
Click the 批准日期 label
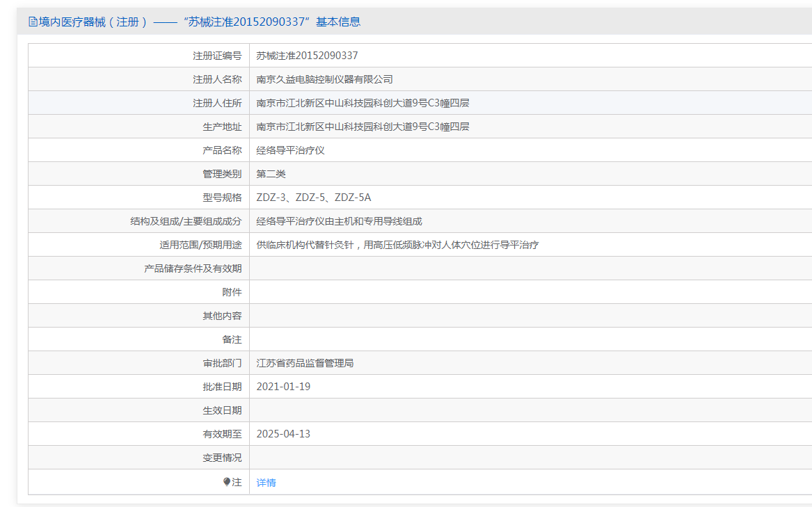click(x=222, y=387)
